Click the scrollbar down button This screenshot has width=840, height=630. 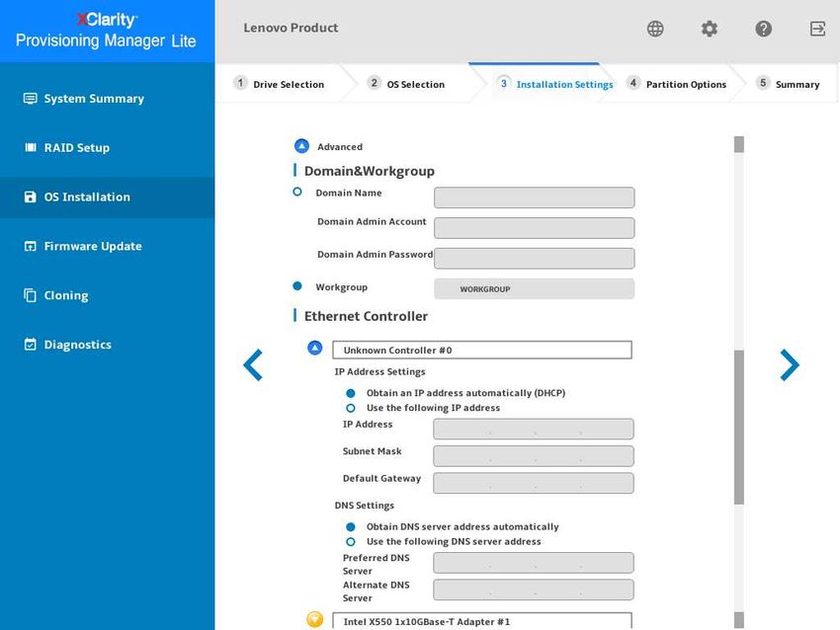[739, 620]
